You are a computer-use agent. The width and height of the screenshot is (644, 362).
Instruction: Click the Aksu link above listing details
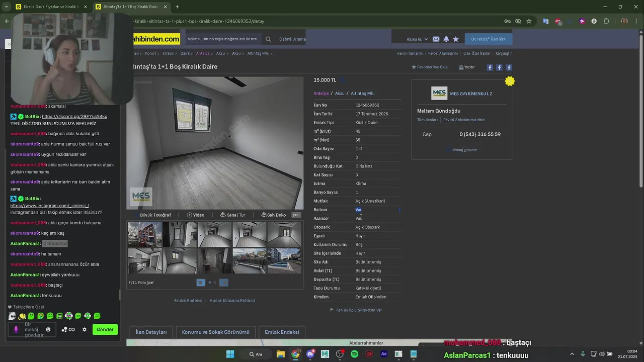tap(340, 94)
